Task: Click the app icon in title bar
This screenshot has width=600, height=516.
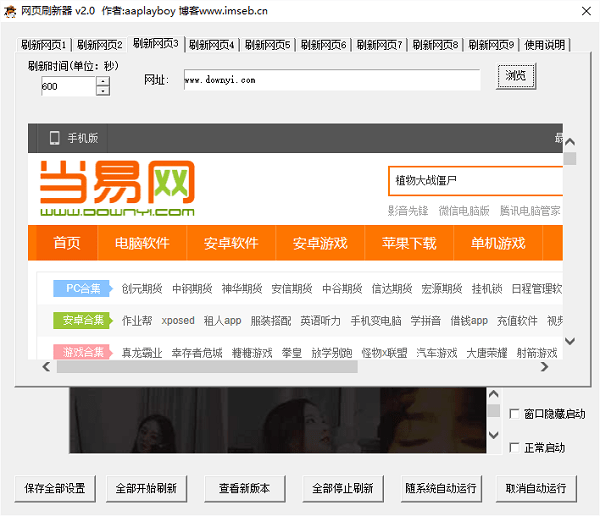Action: coord(10,11)
